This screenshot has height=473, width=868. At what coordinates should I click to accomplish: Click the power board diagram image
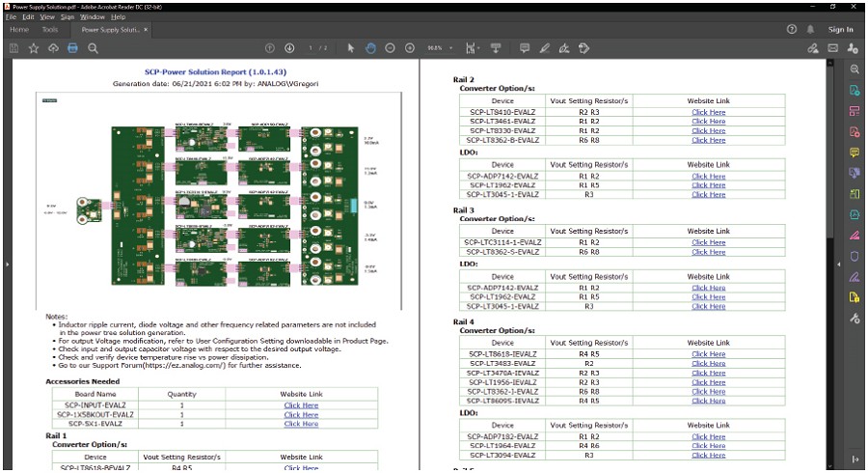[x=219, y=201]
